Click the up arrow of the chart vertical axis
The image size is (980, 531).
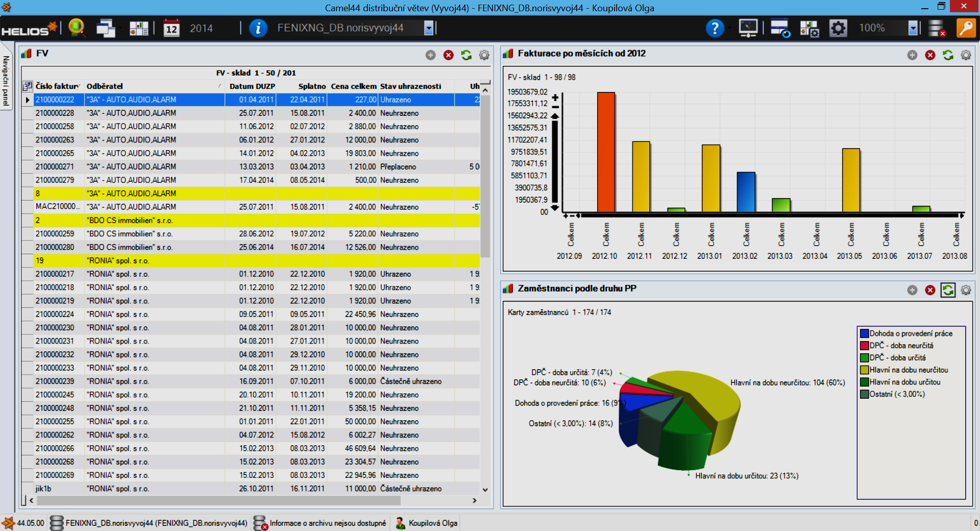pyautogui.click(x=555, y=116)
